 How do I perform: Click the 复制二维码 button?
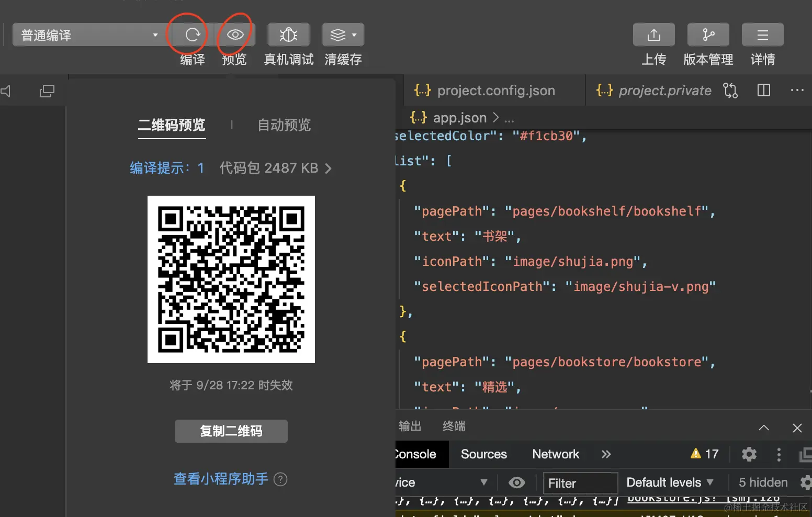[231, 431]
